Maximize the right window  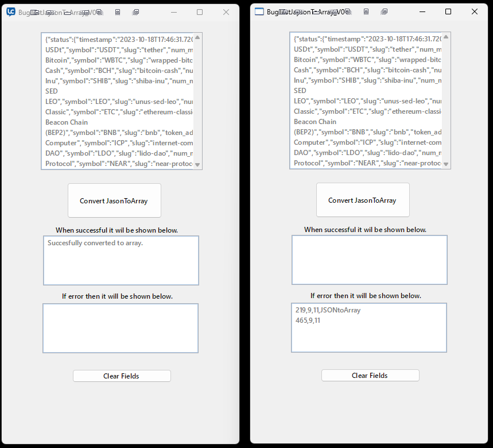click(x=448, y=11)
